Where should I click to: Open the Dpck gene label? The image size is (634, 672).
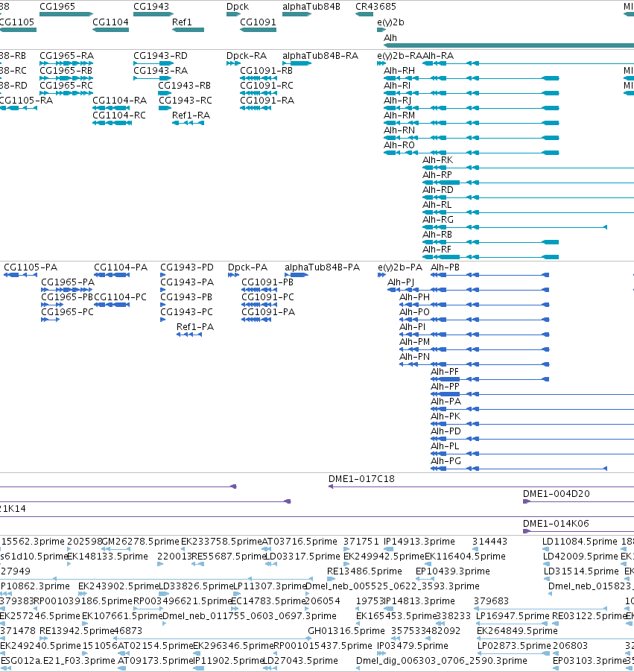(238, 7)
